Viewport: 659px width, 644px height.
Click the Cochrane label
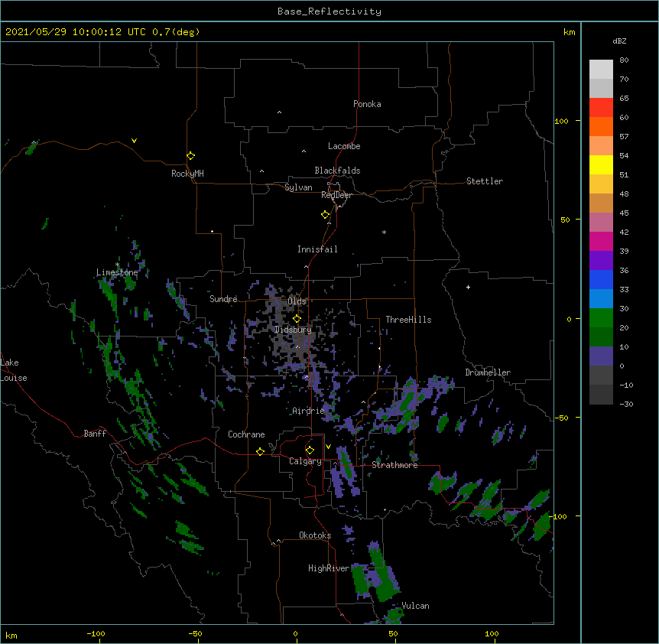[246, 434]
